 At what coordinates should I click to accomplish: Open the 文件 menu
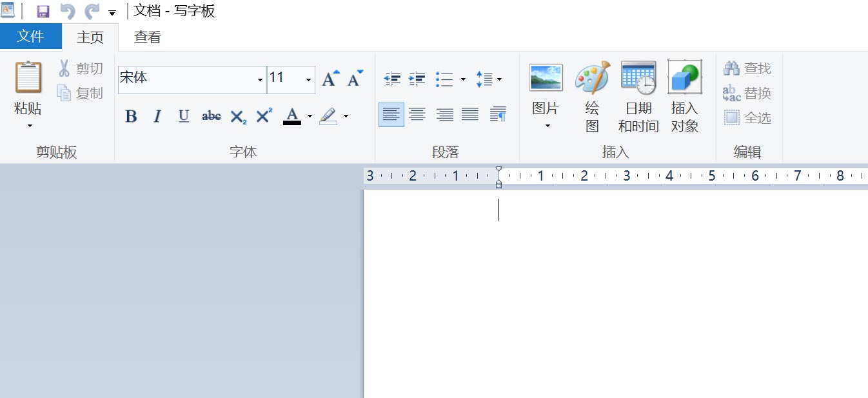click(x=31, y=37)
